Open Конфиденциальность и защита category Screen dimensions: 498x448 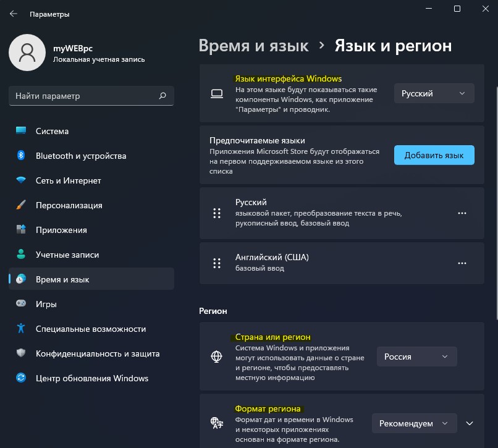pyautogui.click(x=91, y=353)
